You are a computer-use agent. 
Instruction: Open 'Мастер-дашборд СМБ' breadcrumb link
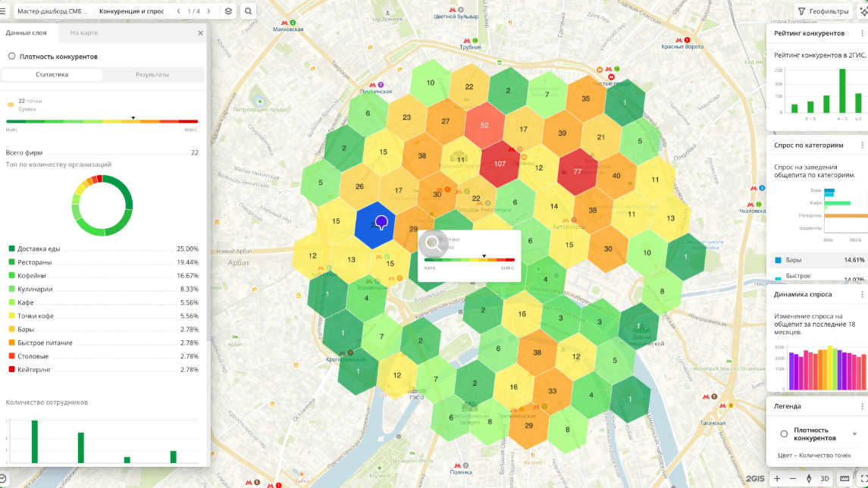(52, 11)
